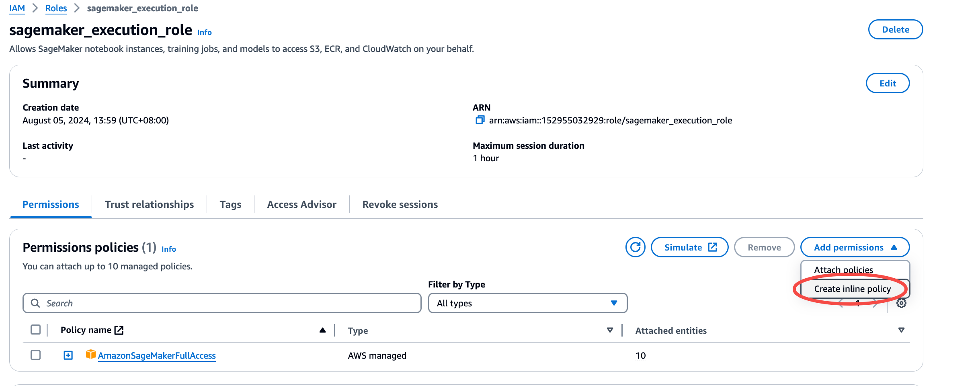Choose Create inline policy menu entry
This screenshot has width=980, height=386.
[852, 289]
